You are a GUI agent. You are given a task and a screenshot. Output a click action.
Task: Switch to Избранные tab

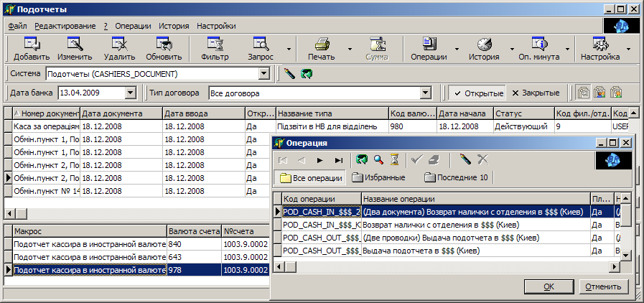click(x=378, y=178)
